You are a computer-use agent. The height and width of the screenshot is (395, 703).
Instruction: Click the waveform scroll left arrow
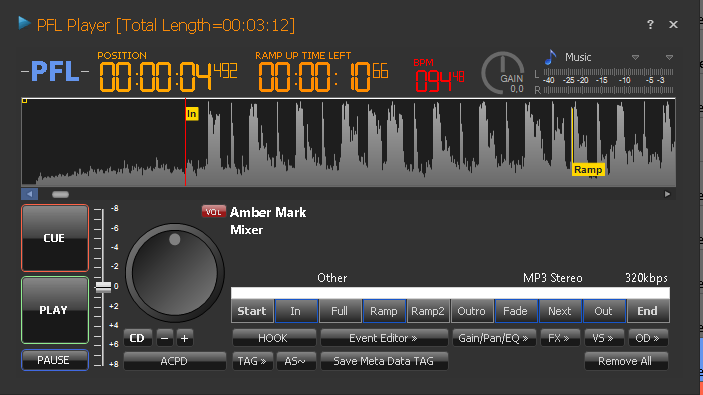click(x=30, y=194)
